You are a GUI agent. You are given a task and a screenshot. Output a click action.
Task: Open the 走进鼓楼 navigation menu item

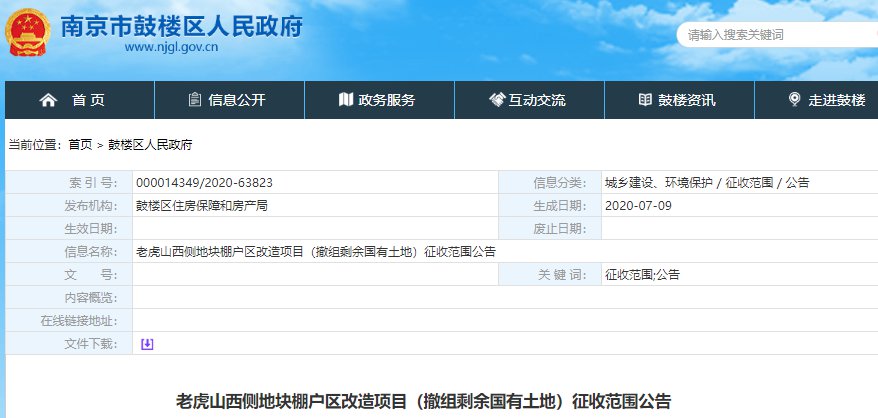[836, 100]
